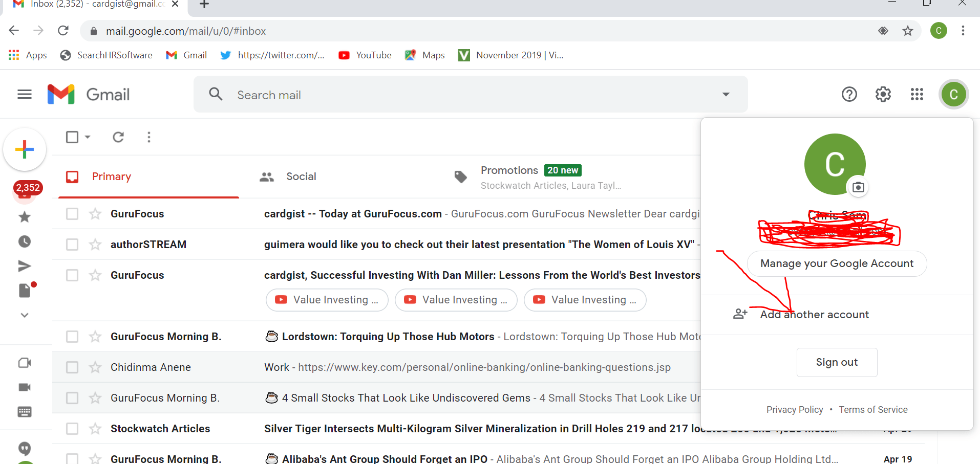Click the Sent folder icon in sidebar
980x464 pixels.
pos(24,266)
